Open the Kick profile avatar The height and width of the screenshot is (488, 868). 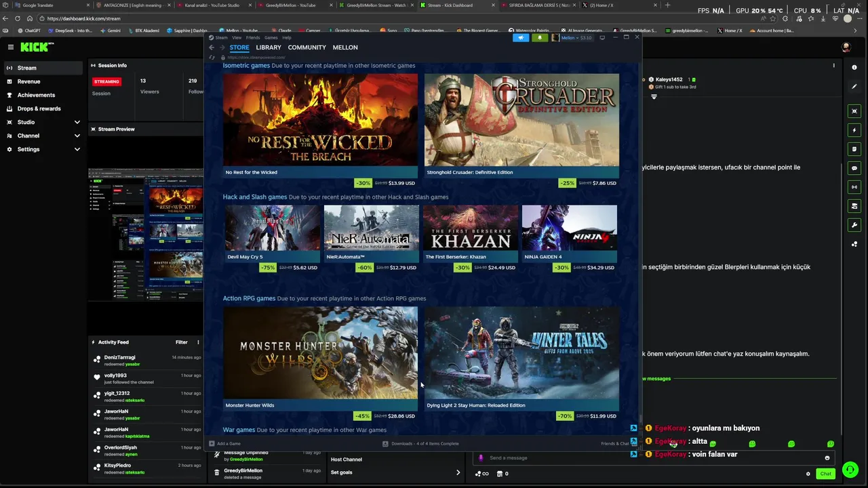coord(846,47)
